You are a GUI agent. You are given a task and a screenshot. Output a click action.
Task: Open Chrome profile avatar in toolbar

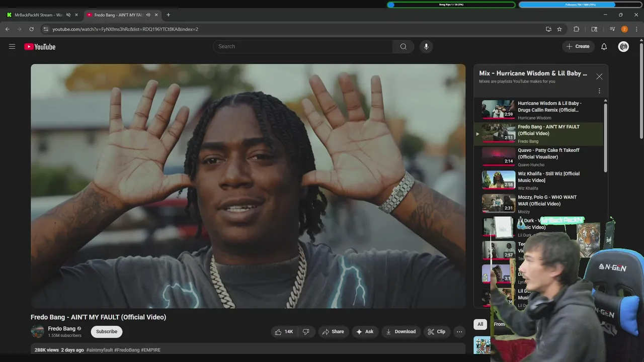624,29
